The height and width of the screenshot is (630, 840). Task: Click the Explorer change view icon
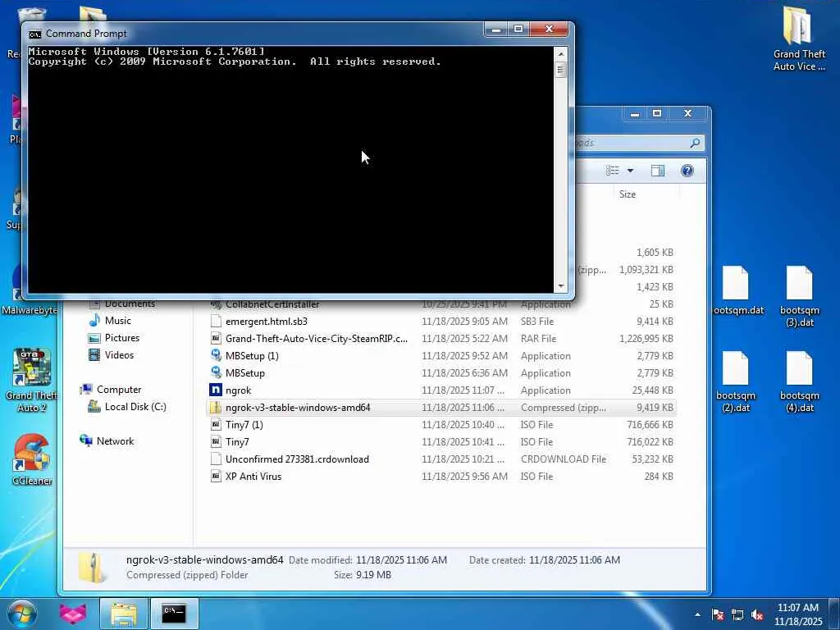[612, 171]
